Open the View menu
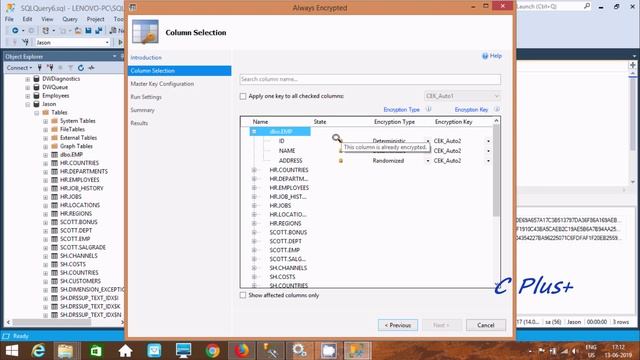The image size is (640, 360). (47, 19)
